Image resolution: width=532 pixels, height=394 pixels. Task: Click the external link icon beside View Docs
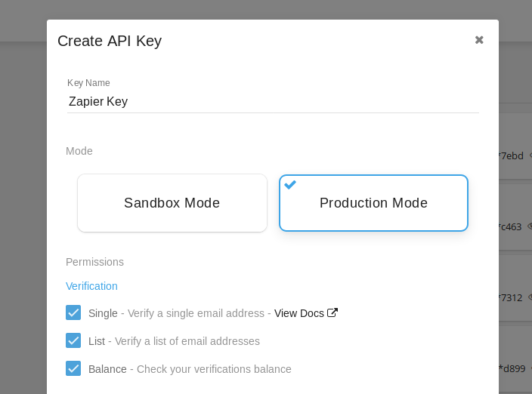332,312
